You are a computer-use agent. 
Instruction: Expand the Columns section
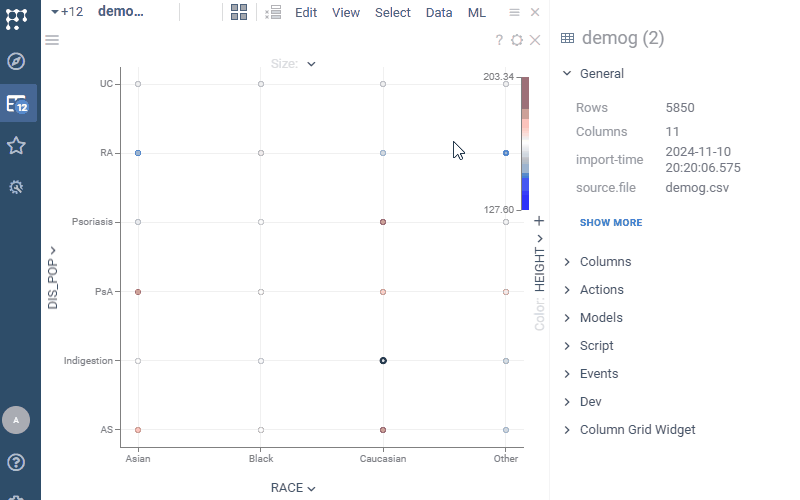605,262
